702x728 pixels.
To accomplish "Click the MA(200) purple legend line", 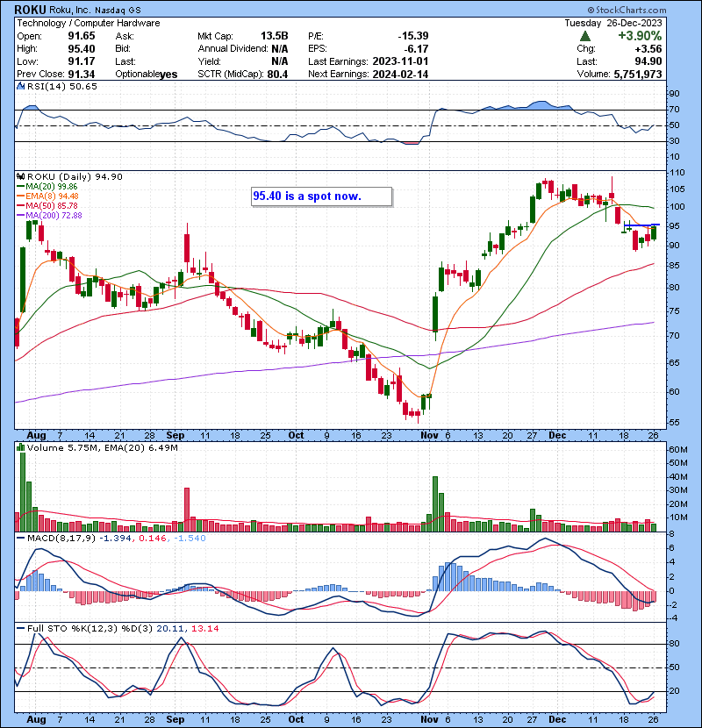I will (x=20, y=216).
